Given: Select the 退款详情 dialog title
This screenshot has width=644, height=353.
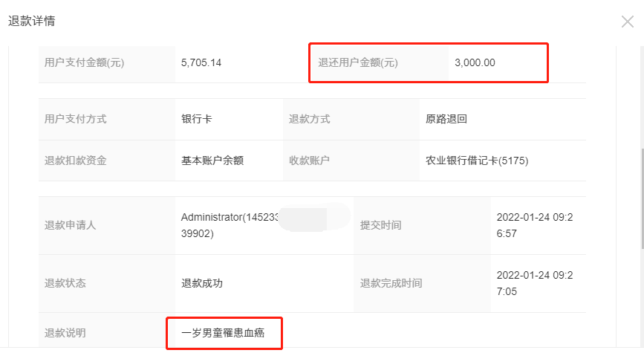Looking at the screenshot, I should point(32,21).
